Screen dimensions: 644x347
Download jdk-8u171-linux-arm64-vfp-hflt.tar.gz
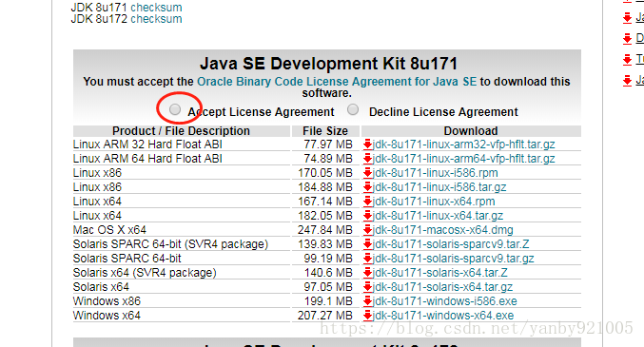pos(463,159)
